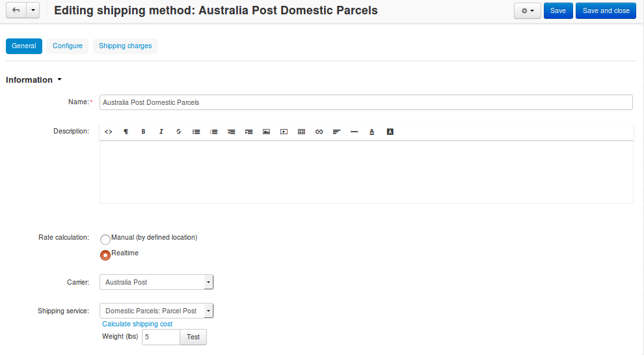Open the Configure tab

click(x=68, y=46)
